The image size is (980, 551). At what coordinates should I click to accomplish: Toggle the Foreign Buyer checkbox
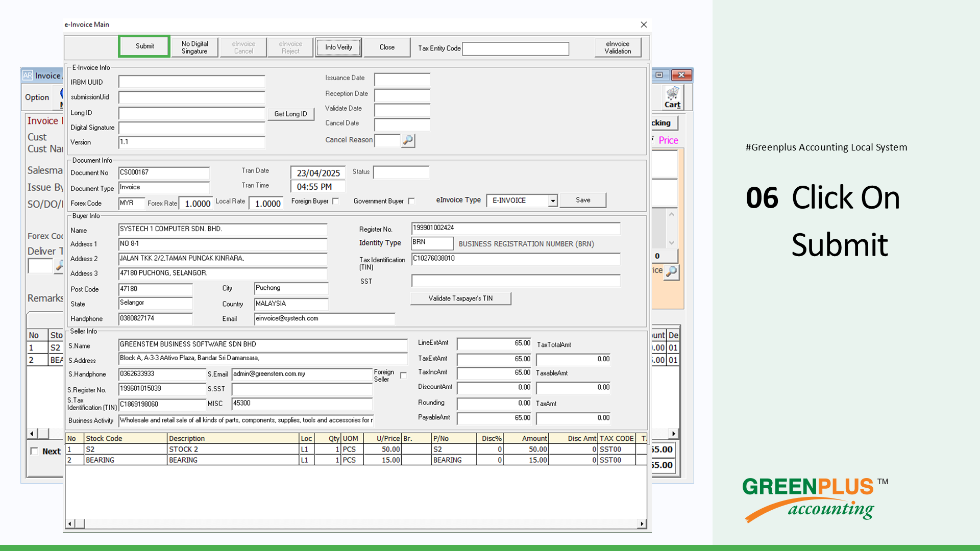(335, 202)
